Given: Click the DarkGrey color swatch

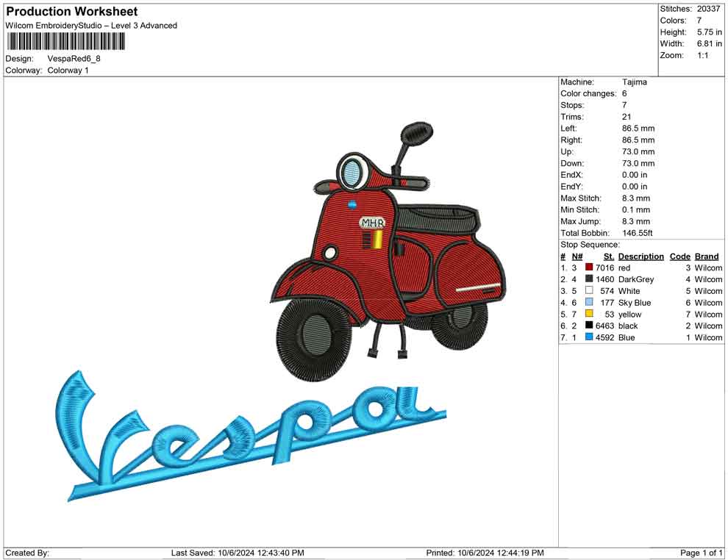Looking at the screenshot, I should pos(589,279).
